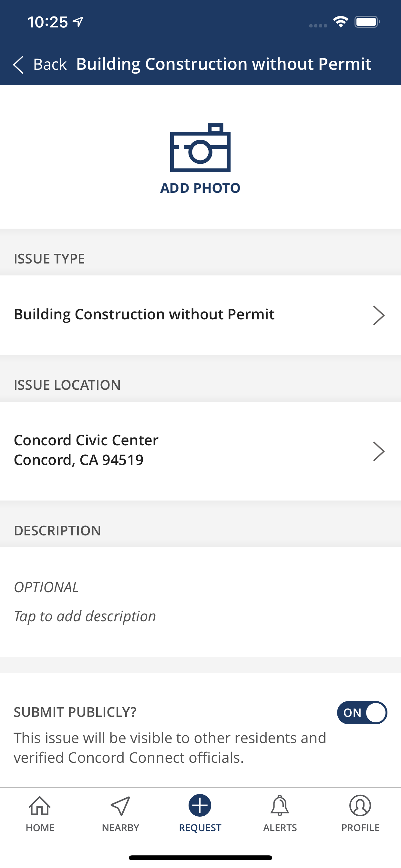This screenshot has height=868, width=401.
Task: Turn off the Submit Publicly switch
Action: 362,712
